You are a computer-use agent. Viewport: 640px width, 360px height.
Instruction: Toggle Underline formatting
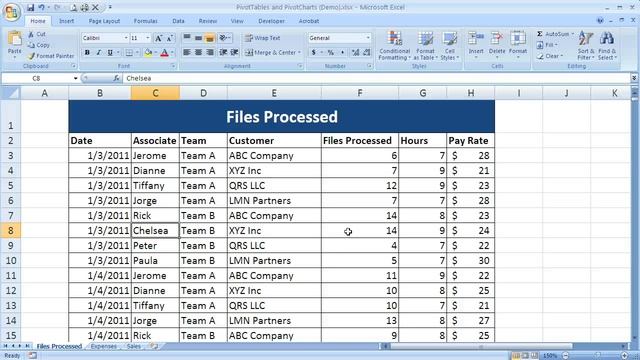click(110, 53)
